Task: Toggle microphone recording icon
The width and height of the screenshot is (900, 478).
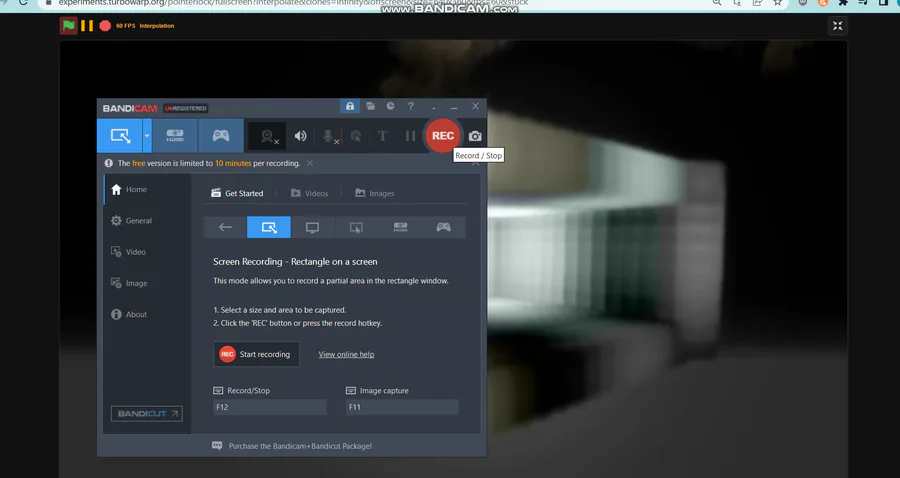Action: (328, 137)
